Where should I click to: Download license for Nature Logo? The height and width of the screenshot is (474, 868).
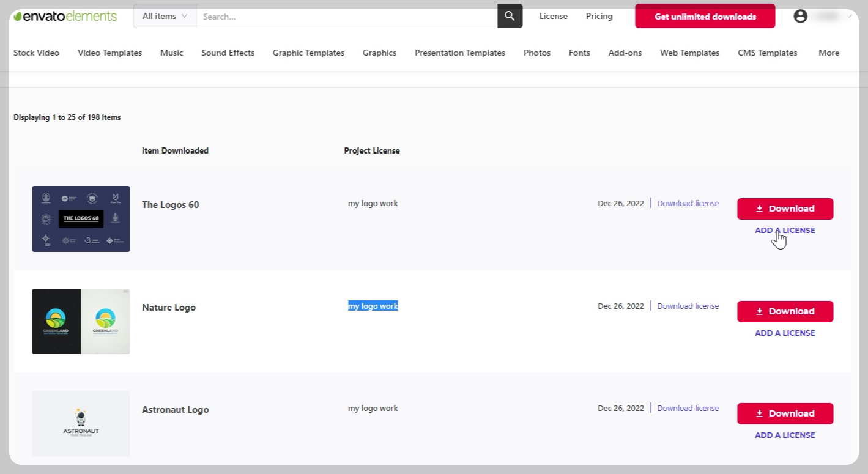(x=688, y=306)
